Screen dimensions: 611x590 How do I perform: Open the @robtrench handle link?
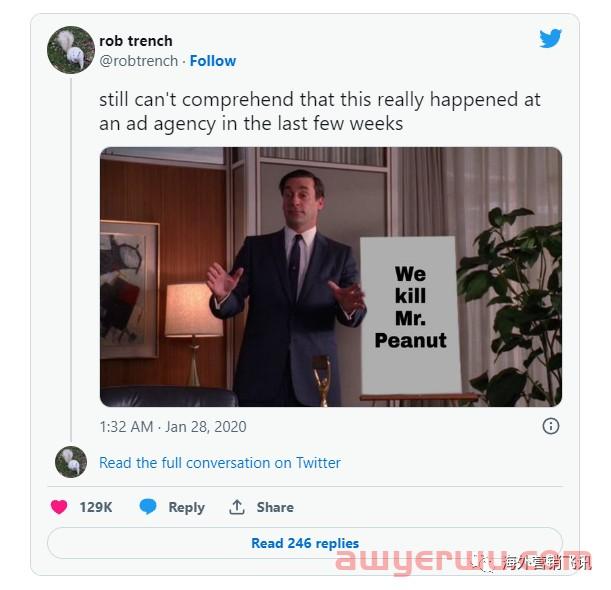[x=139, y=60]
